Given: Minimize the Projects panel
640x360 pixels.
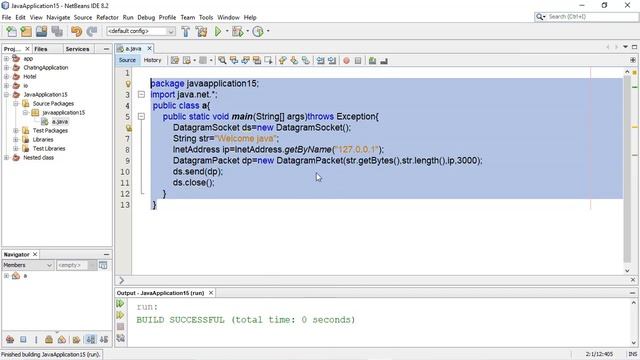Looking at the screenshot, I should pos(106,49).
